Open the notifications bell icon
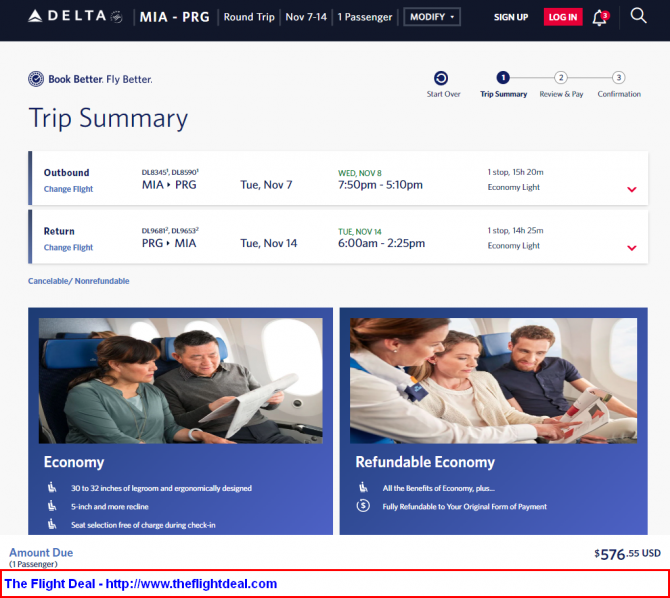 click(x=600, y=17)
